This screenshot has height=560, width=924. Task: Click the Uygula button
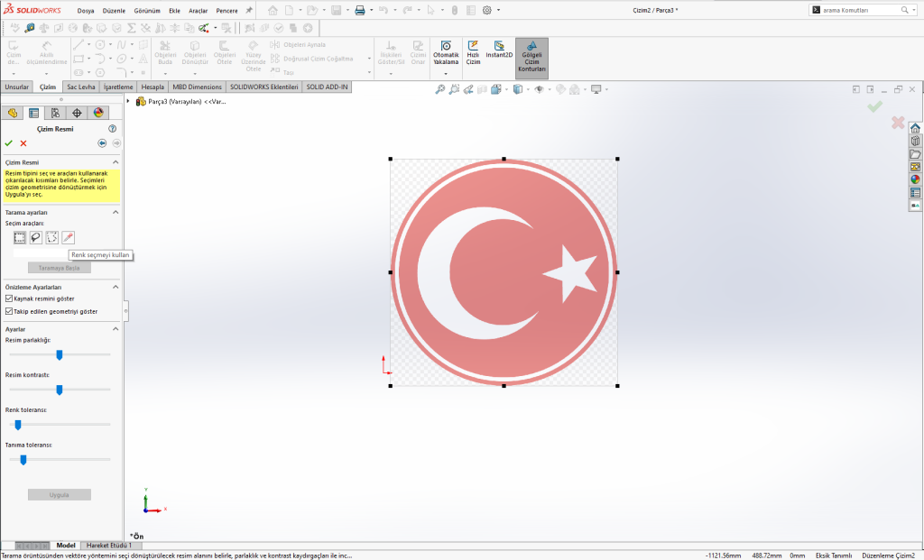(x=59, y=495)
